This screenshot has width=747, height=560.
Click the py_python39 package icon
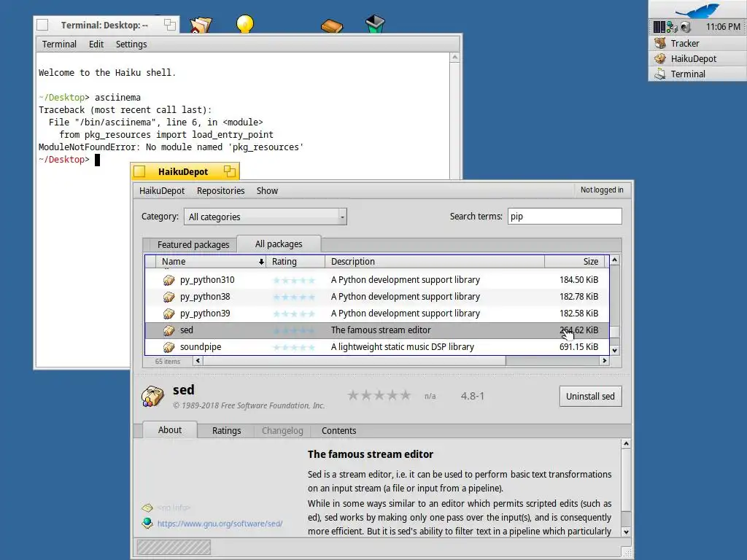tap(169, 314)
